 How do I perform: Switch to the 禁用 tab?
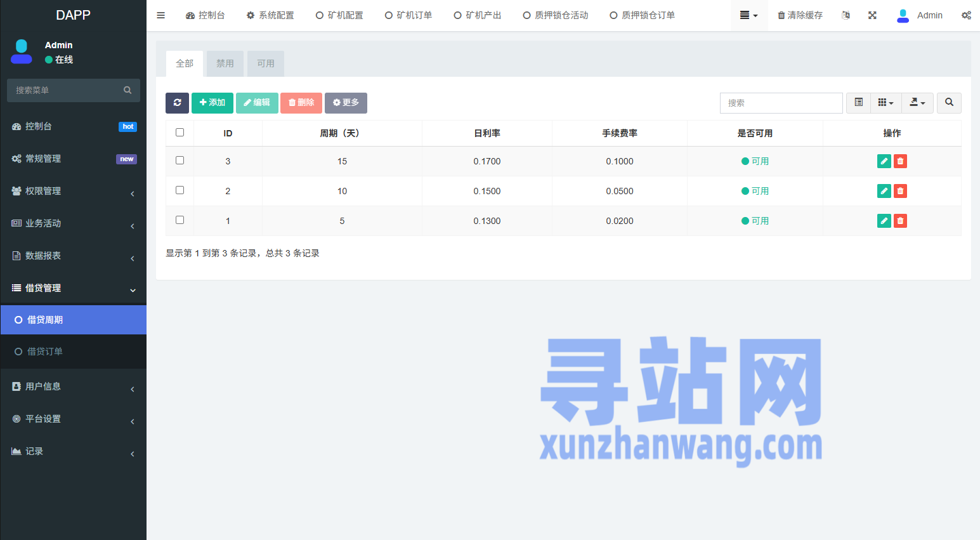pyautogui.click(x=225, y=63)
